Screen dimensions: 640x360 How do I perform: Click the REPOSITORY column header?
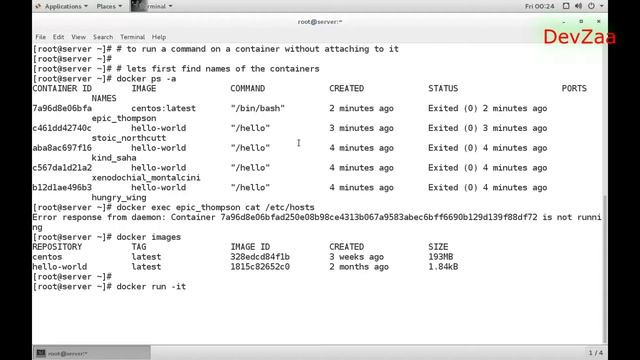(x=57, y=247)
